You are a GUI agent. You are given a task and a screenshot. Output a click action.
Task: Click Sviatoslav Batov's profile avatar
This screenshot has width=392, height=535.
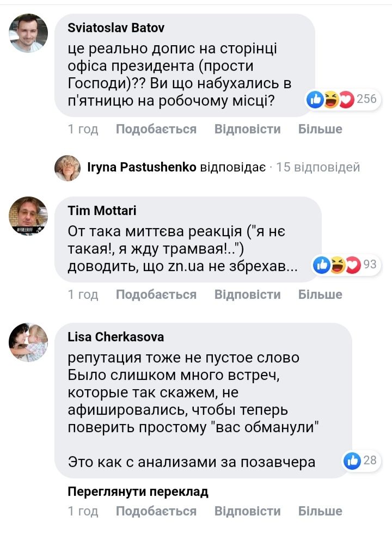coord(29,33)
